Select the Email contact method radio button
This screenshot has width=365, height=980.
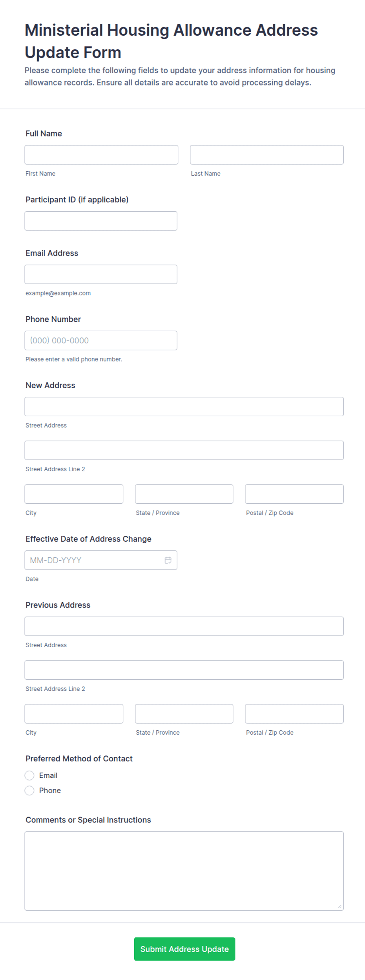pos(29,775)
